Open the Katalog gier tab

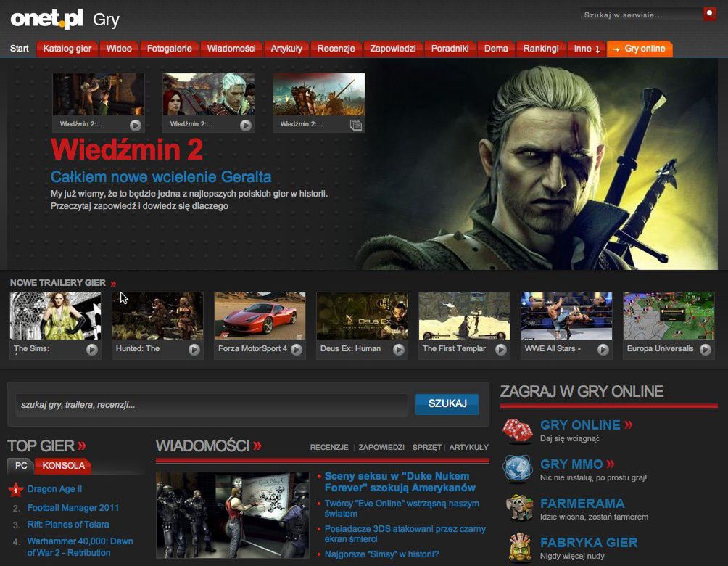coord(67,49)
